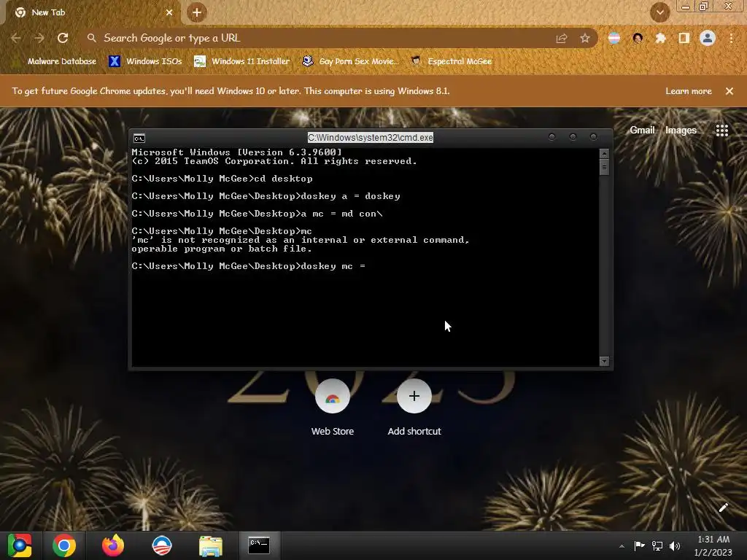The image size is (747, 560).
Task: Open the blue circular logo taskbar app
Action: pyautogui.click(x=162, y=545)
